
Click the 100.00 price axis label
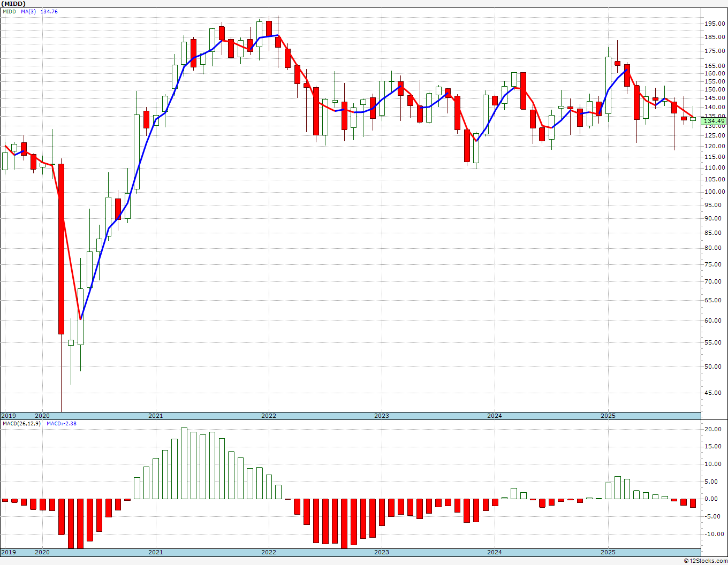pos(715,192)
